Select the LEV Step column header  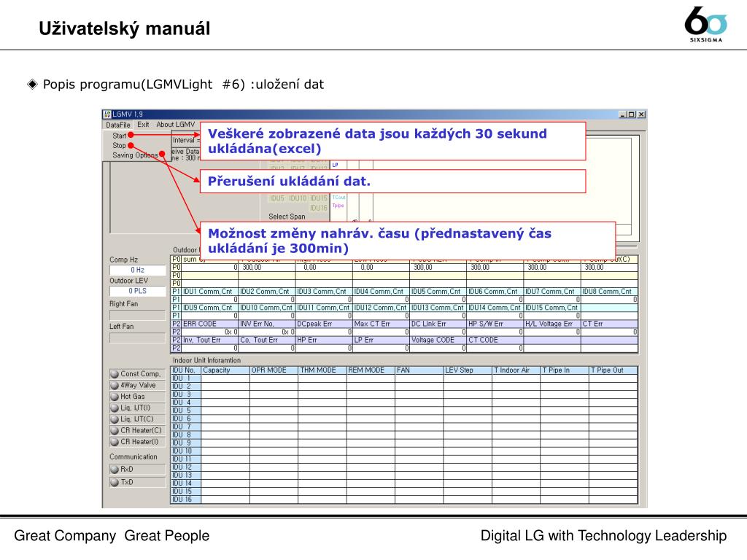[x=468, y=370]
